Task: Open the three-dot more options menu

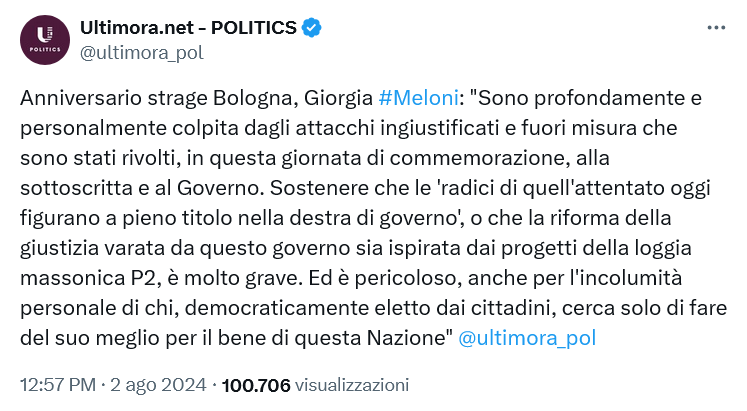Action: point(716,28)
